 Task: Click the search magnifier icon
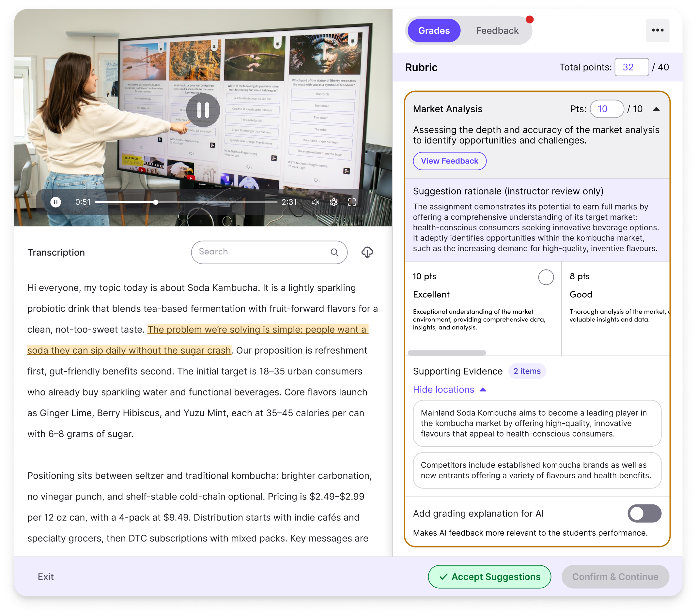click(334, 252)
